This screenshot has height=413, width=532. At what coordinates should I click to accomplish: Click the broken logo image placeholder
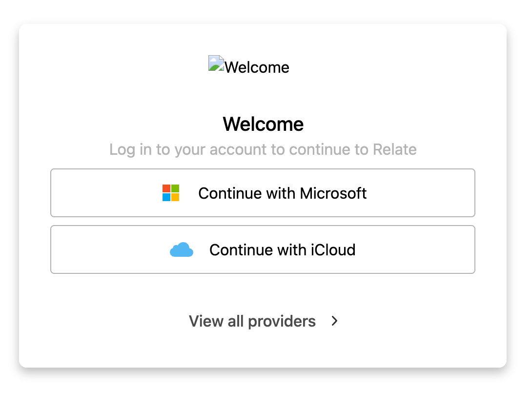click(x=216, y=63)
